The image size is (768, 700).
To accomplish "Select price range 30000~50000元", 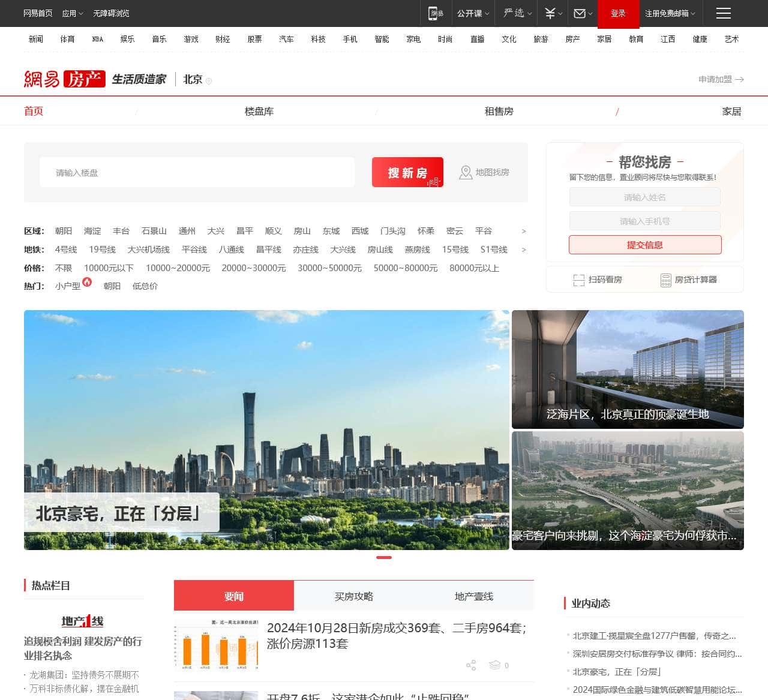I will coord(329,268).
